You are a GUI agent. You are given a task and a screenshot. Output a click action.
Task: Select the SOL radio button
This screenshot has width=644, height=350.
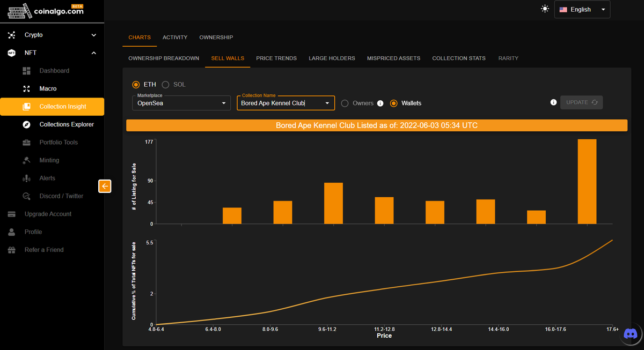pyautogui.click(x=165, y=85)
